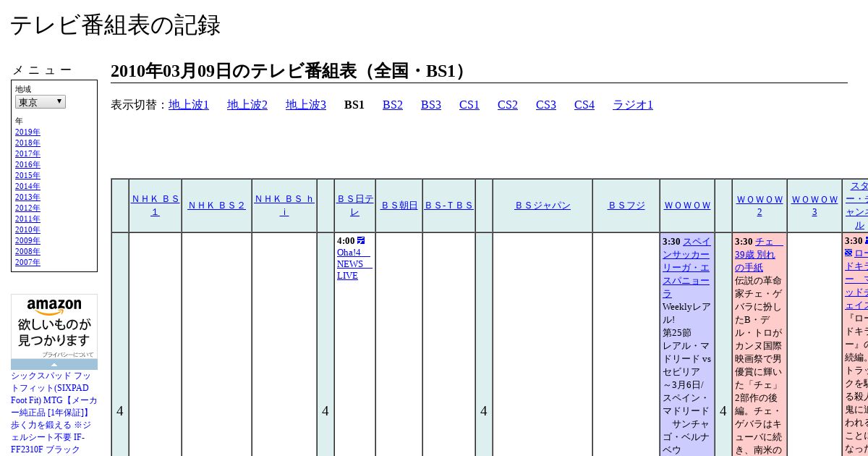
Task: Open the ＮＨＫ ＢＳ ｈｉ channel header link
Action: pyautogui.click(x=284, y=206)
